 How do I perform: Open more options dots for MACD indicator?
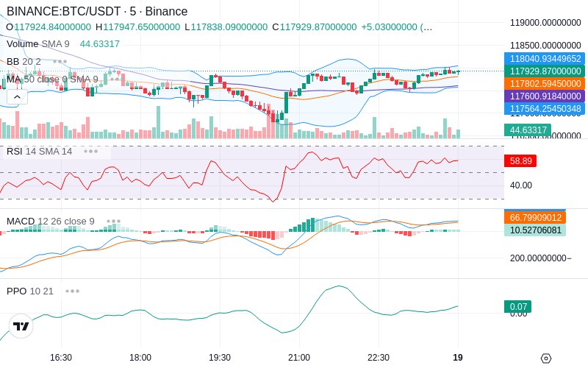point(114,222)
